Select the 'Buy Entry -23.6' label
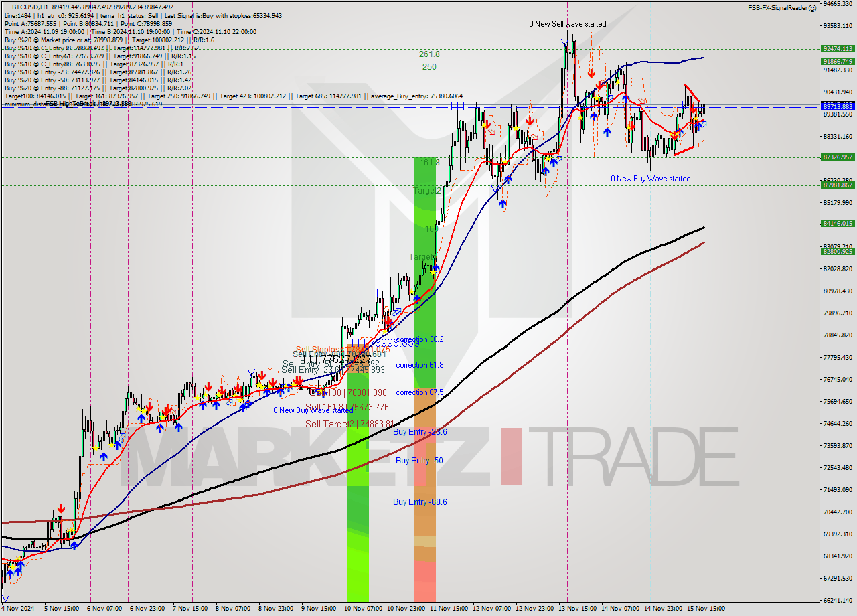This screenshot has height=616, width=857. click(x=420, y=432)
